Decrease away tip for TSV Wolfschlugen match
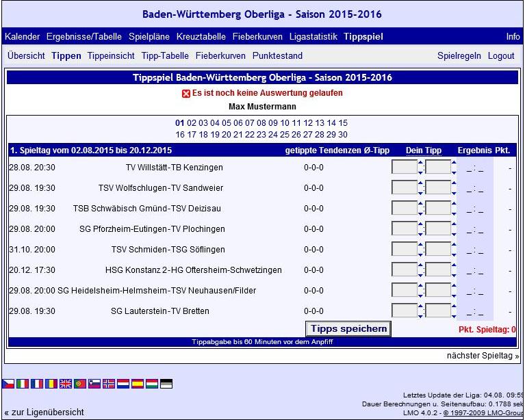This screenshot has height=420, width=525. [x=454, y=192]
